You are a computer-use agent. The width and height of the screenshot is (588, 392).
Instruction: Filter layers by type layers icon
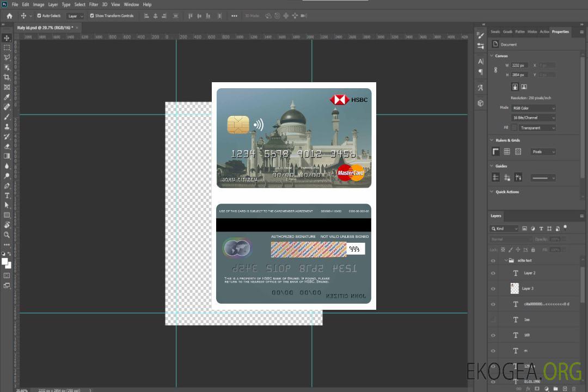point(541,229)
